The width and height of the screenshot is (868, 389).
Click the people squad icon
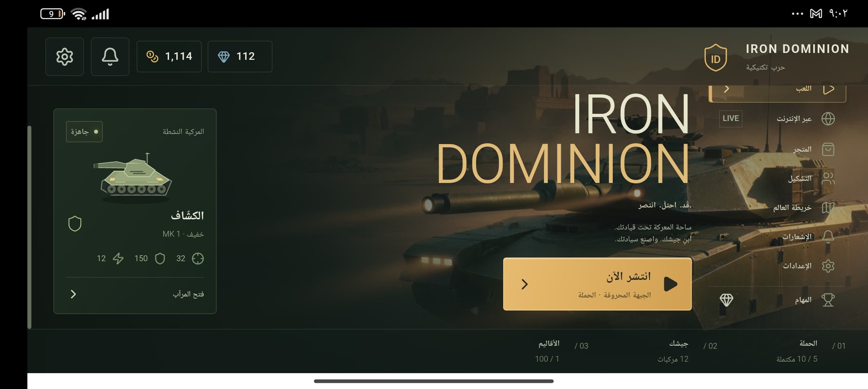pos(828,178)
